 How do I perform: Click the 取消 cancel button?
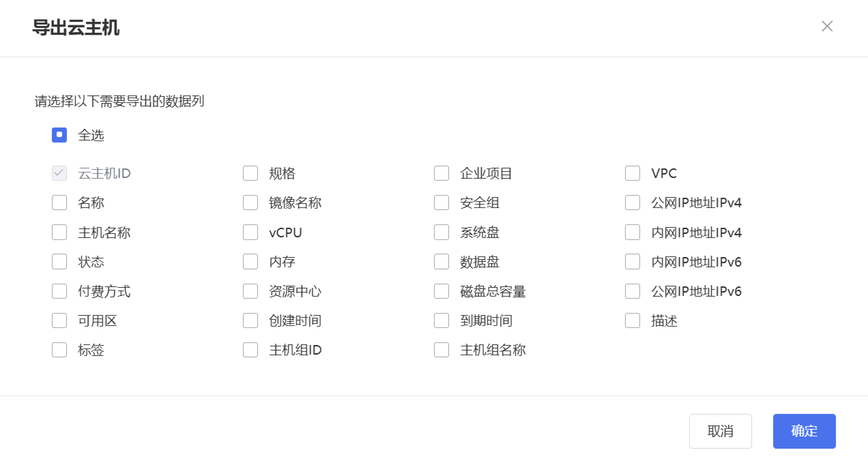click(720, 431)
